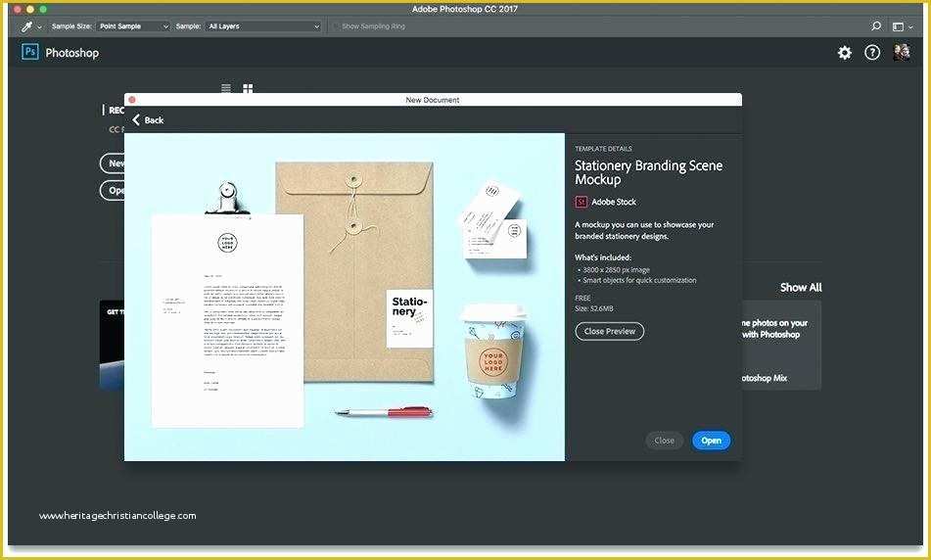Open the Sample All Layers dropdown
This screenshot has width=931, height=560.
tap(263, 26)
